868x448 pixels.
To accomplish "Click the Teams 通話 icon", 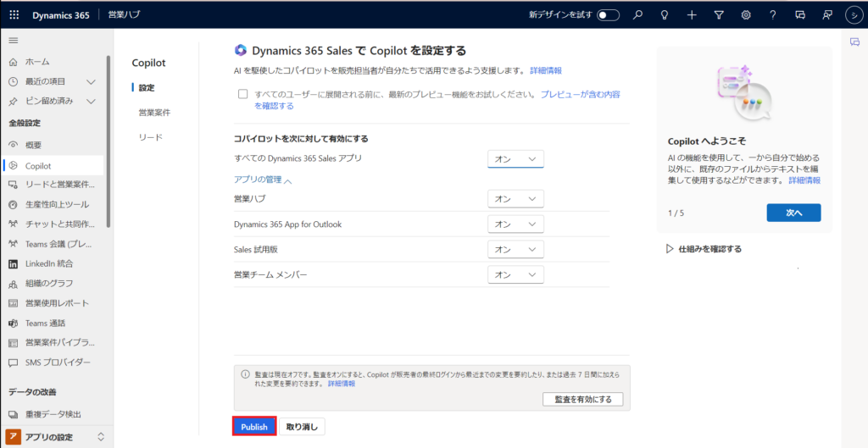I will click(14, 323).
